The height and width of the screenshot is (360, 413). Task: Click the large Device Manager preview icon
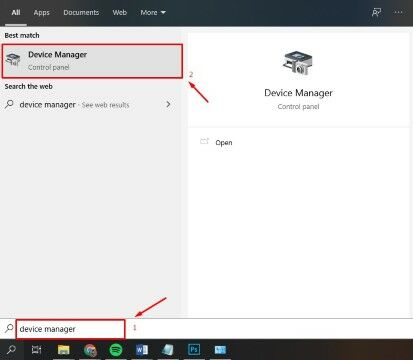coord(298,63)
